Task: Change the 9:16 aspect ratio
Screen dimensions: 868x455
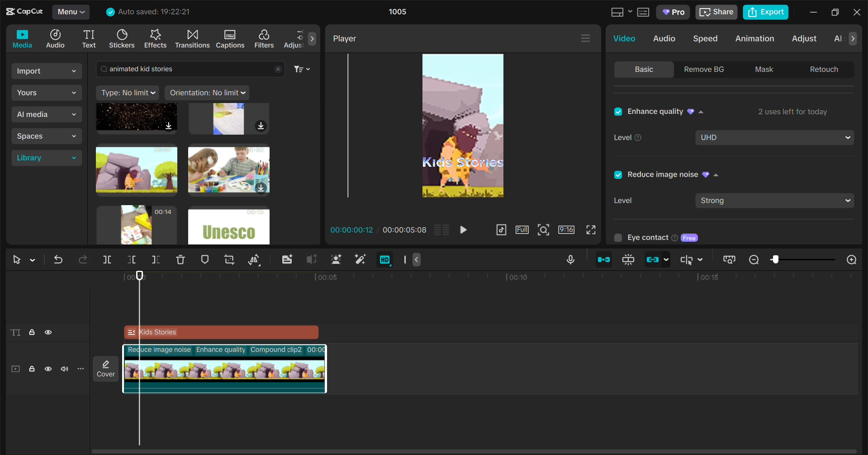Action: tap(566, 230)
